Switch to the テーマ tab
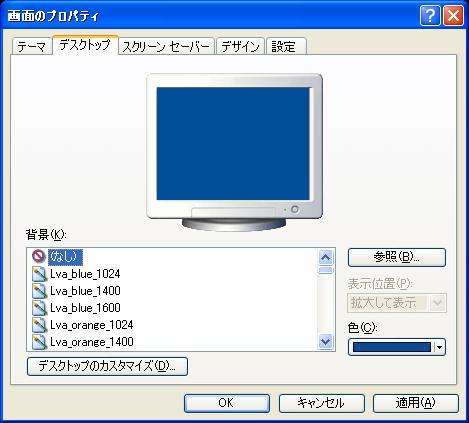This screenshot has height=423, width=469. tap(32, 46)
